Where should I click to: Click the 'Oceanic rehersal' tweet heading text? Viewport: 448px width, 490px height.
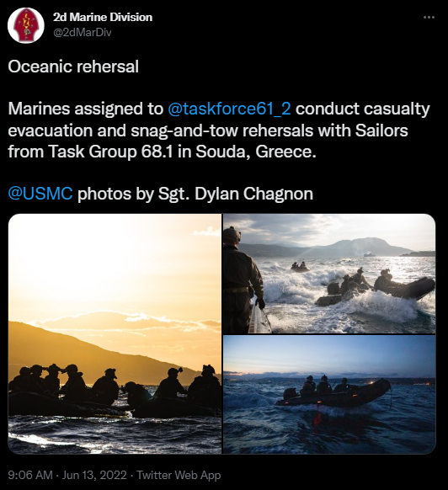coord(73,67)
